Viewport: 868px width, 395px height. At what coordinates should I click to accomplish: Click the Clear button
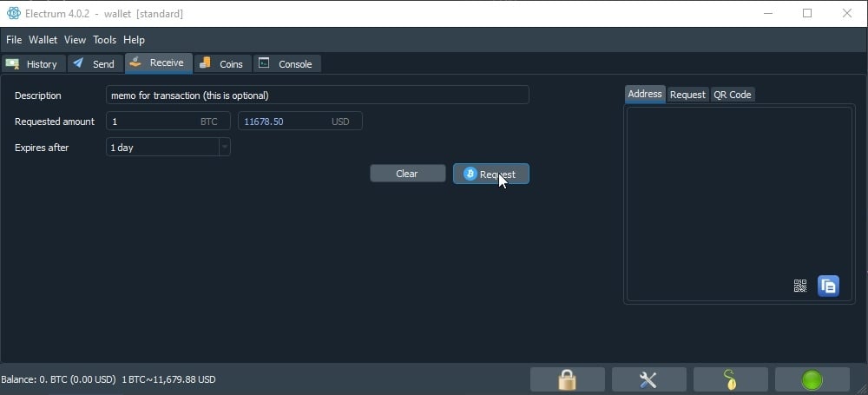[x=407, y=174]
